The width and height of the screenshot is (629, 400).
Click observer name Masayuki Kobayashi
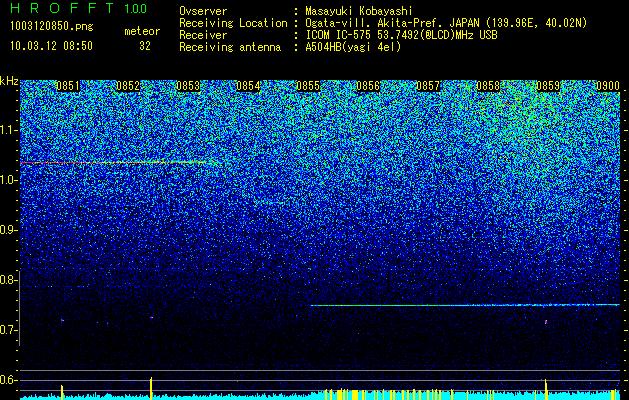(x=359, y=11)
